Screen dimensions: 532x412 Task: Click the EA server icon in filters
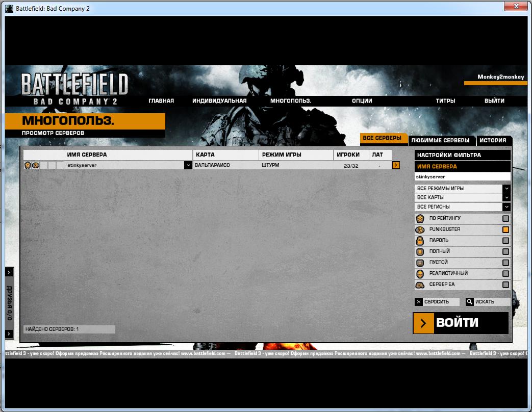pyautogui.click(x=420, y=285)
